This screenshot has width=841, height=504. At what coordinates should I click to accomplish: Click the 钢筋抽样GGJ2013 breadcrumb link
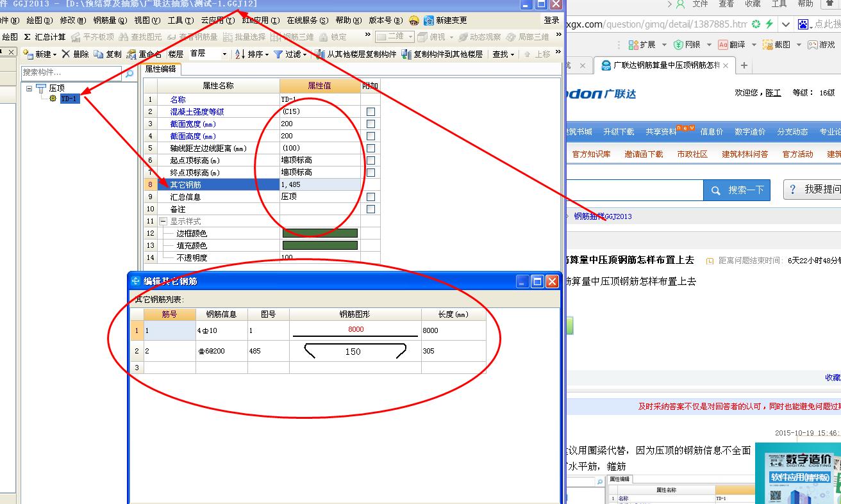603,216
